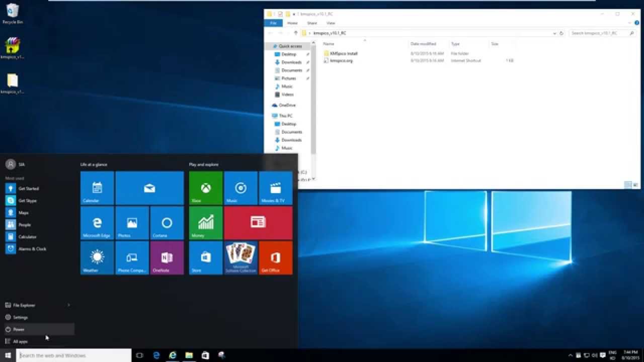
Task: Show hidden system tray icons
Action: tap(571, 355)
